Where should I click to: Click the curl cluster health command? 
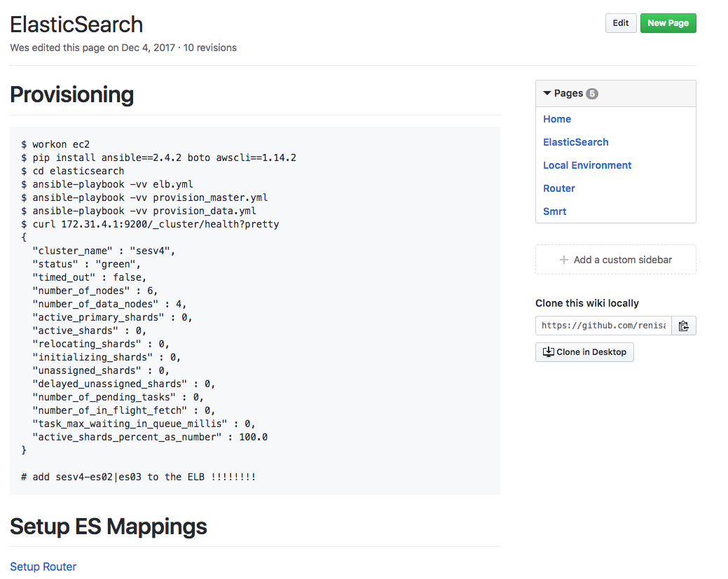tap(150, 224)
